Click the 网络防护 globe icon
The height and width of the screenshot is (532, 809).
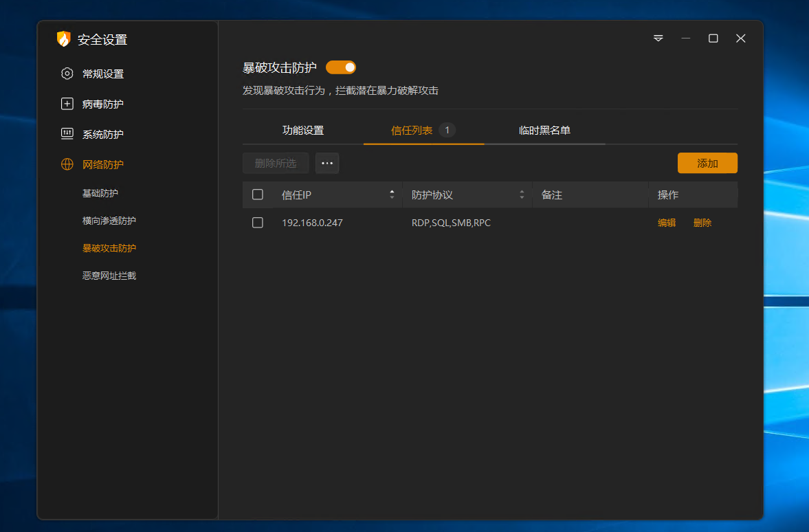click(x=67, y=164)
